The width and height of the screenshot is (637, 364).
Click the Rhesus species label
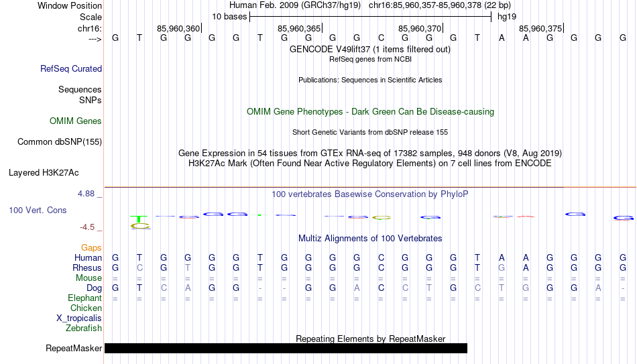coord(86,267)
